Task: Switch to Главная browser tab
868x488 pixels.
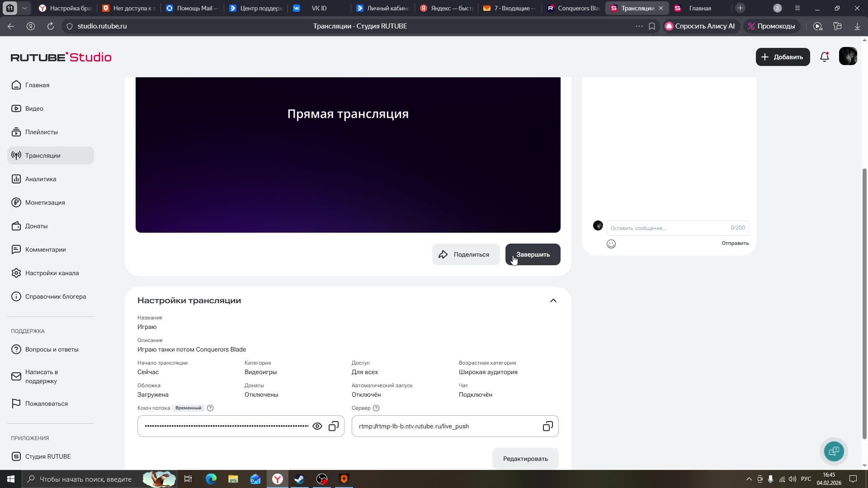Action: tap(700, 8)
